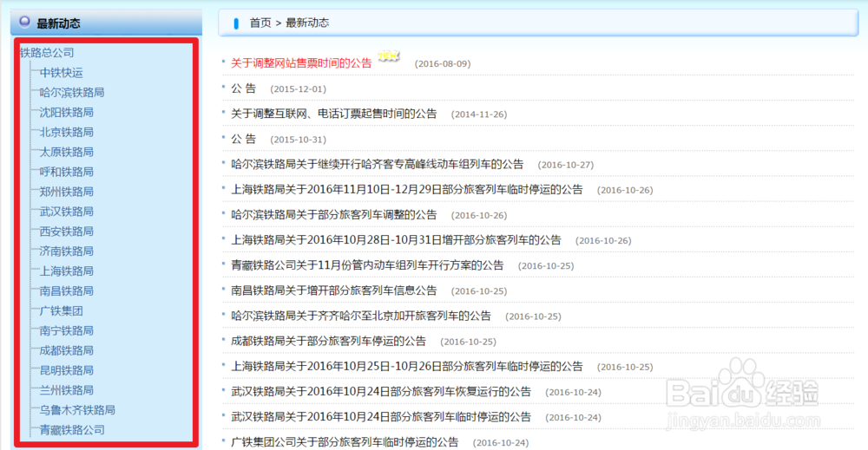
Task: Click the date (2016-08-09)
Action: click(x=443, y=63)
